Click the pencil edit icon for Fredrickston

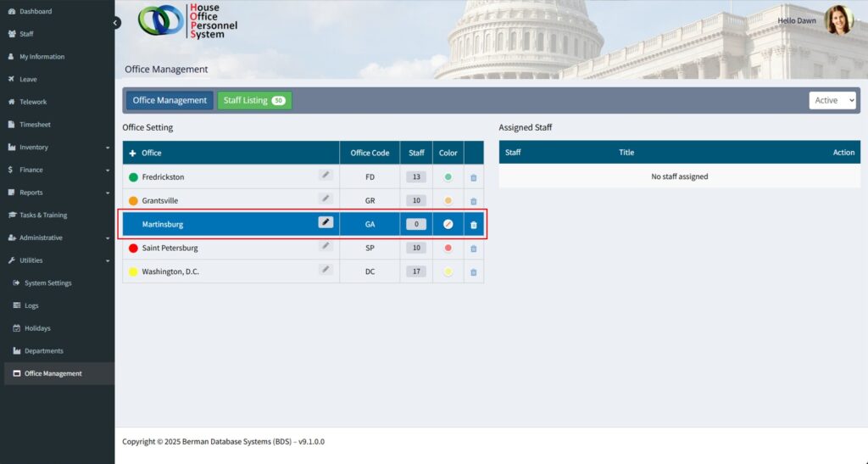coord(325,175)
